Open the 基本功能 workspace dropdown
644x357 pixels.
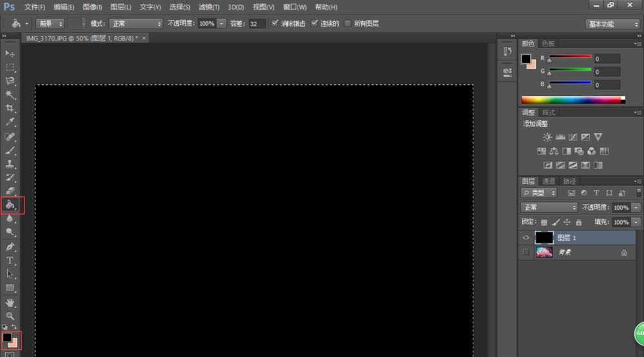[612, 24]
